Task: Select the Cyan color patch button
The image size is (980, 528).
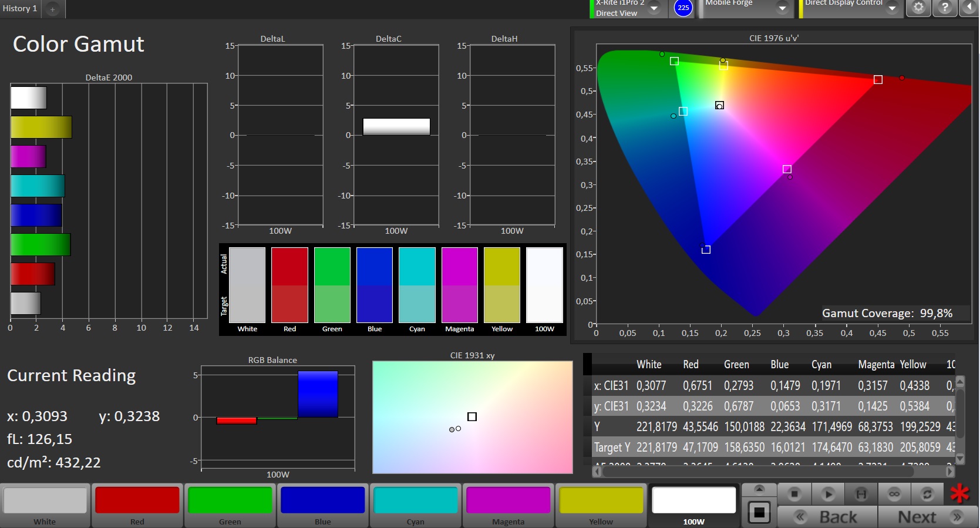Action: click(416, 506)
